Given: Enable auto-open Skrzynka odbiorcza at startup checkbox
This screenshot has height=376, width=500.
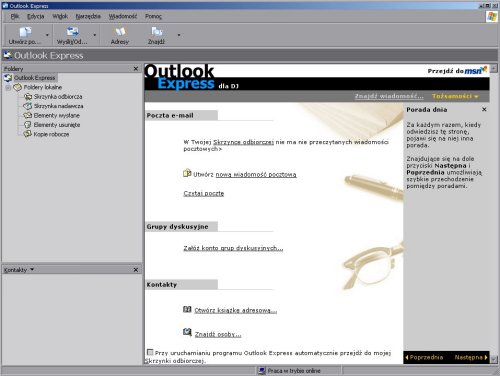Looking at the screenshot, I should coord(150,352).
